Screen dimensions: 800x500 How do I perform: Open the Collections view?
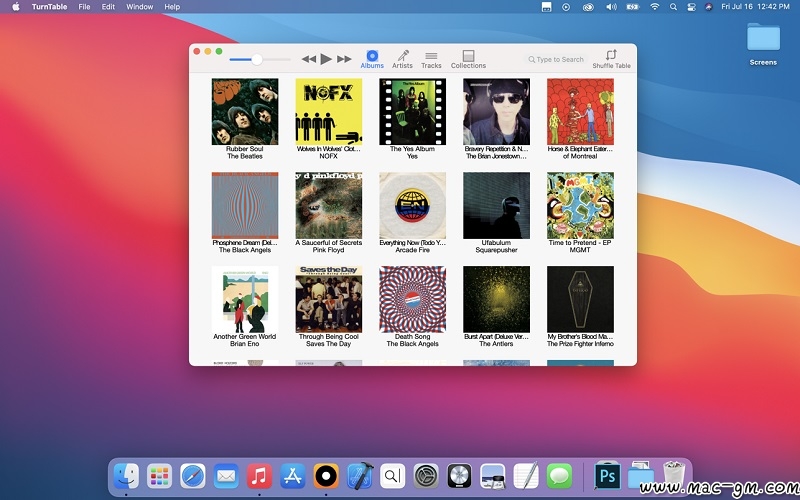[468, 60]
